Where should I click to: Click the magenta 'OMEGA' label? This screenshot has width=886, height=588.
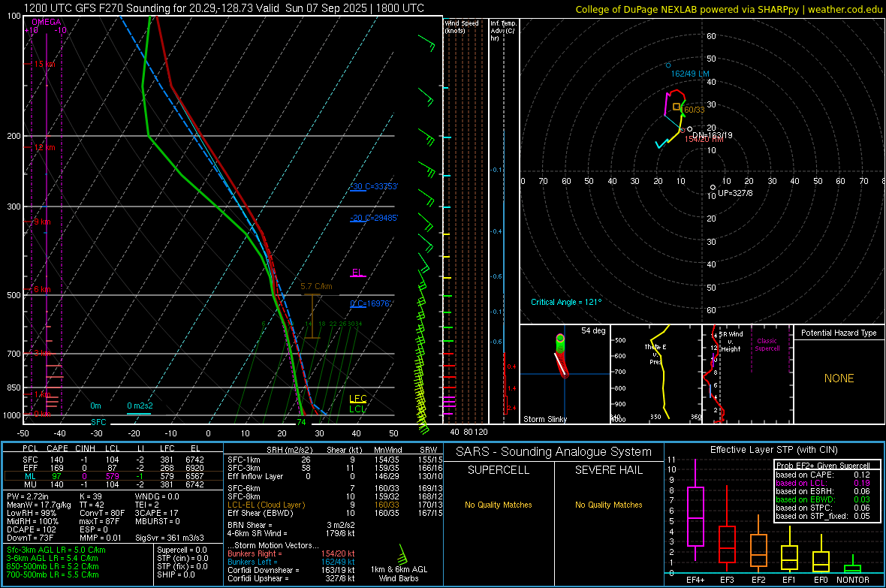click(47, 22)
